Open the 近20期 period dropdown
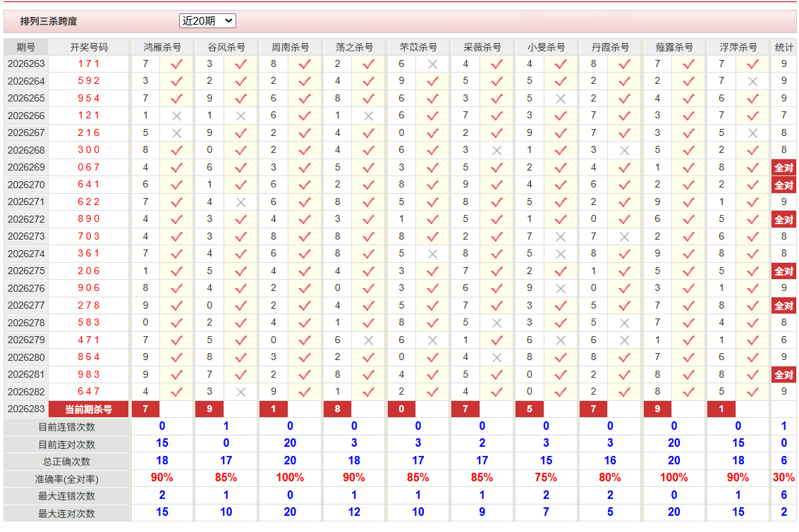Viewport: 799px width, 532px height. 207,21
